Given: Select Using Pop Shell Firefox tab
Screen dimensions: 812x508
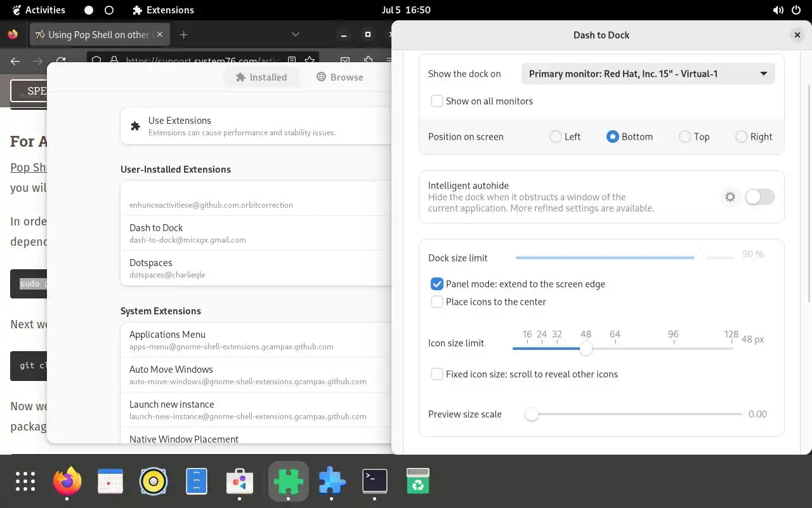Looking at the screenshot, I should pos(100,34).
